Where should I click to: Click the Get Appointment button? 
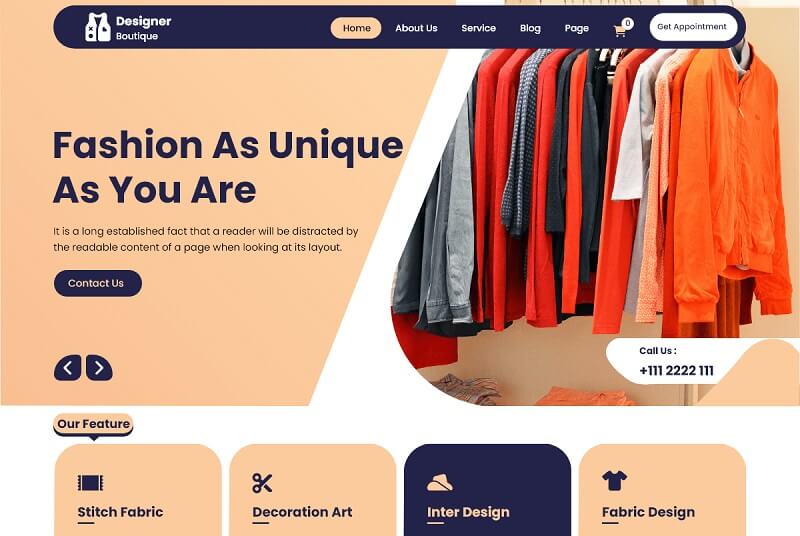(x=693, y=27)
